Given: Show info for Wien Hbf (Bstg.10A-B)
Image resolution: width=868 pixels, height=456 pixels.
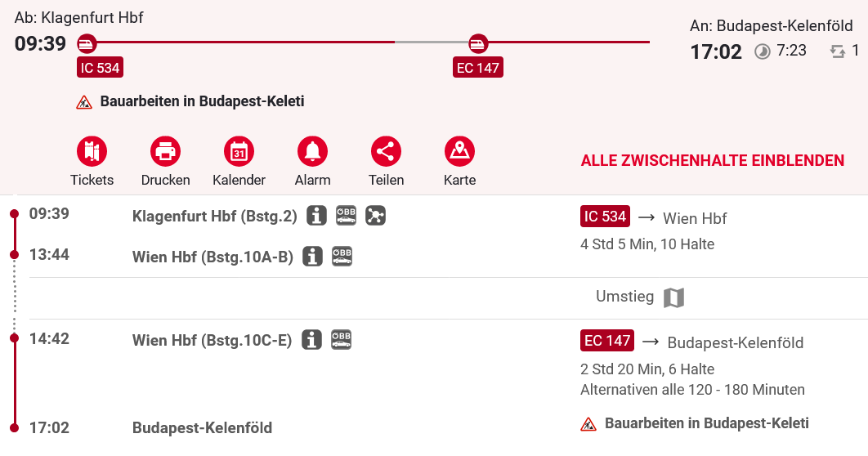Looking at the screenshot, I should coord(312,257).
